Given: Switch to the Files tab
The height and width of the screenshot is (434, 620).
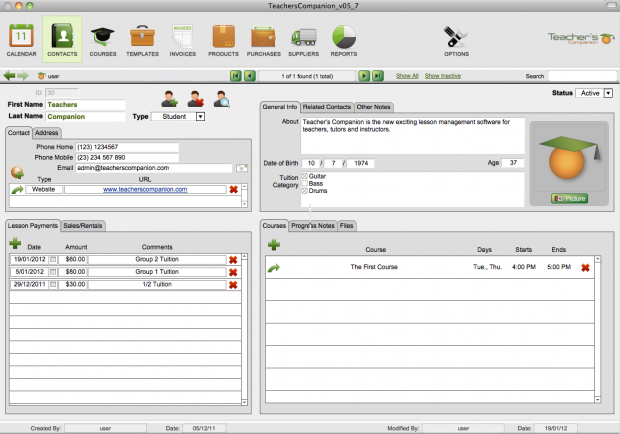Looking at the screenshot, I should [346, 226].
